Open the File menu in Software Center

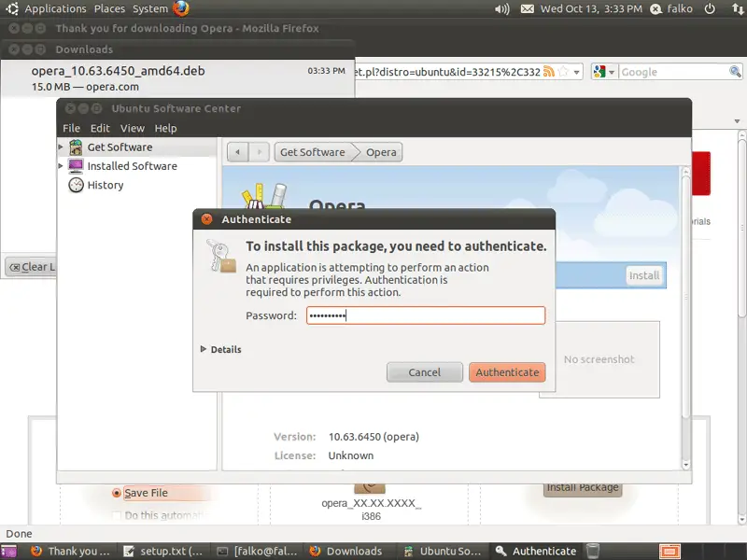pos(72,128)
